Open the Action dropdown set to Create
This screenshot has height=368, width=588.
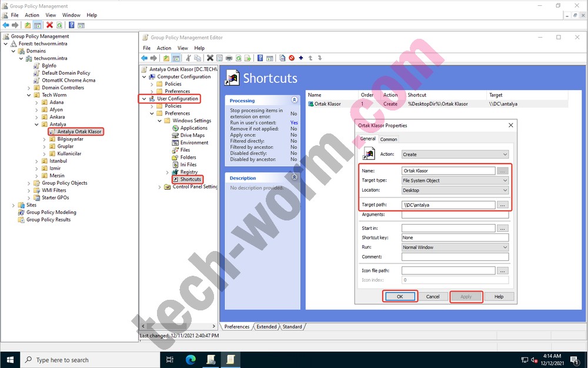(x=455, y=155)
